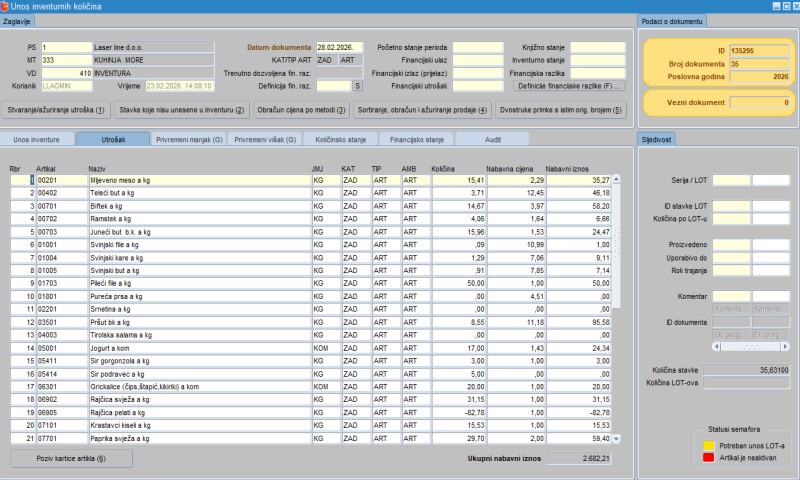Click the small S button beside Definicija fin. raz.
The image size is (800, 480).
coord(358,86)
